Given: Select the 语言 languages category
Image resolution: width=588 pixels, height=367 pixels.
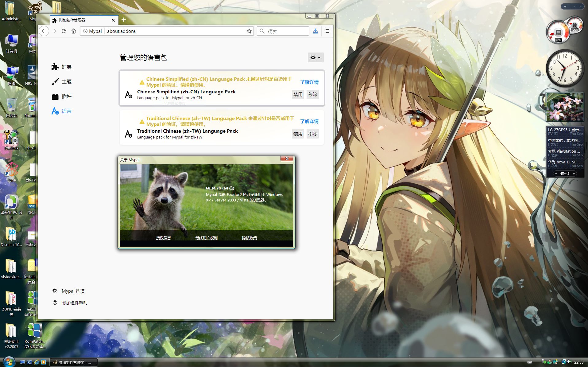Looking at the screenshot, I should point(61,111).
